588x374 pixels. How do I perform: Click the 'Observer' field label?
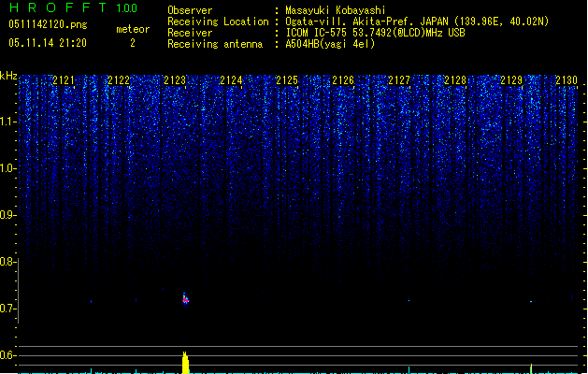pos(190,10)
